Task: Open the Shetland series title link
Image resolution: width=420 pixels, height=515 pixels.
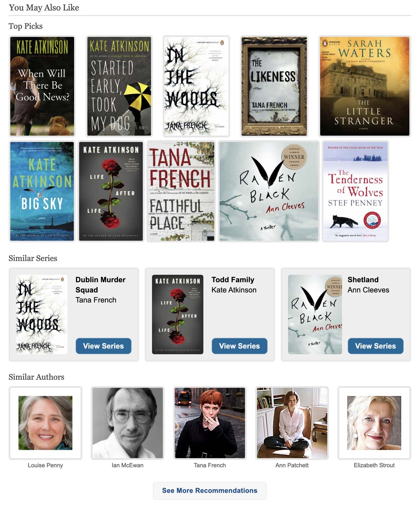Action: coord(363,280)
